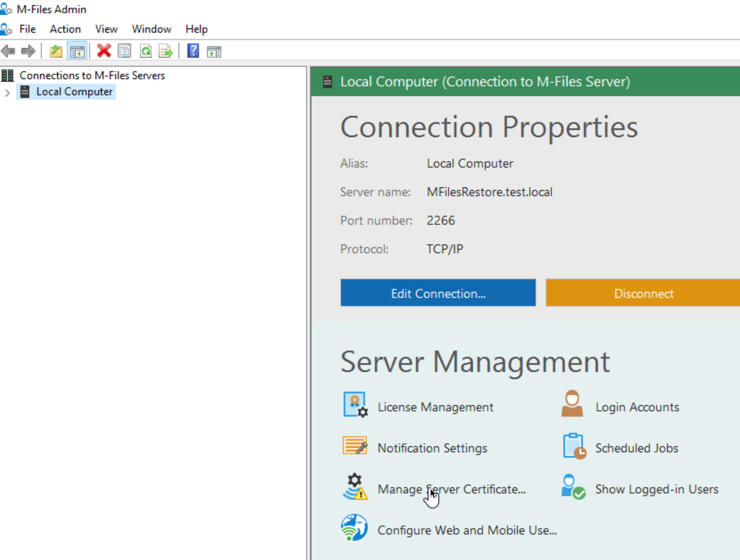The image size is (740, 560).
Task: Open the License Management link
Action: pos(436,407)
